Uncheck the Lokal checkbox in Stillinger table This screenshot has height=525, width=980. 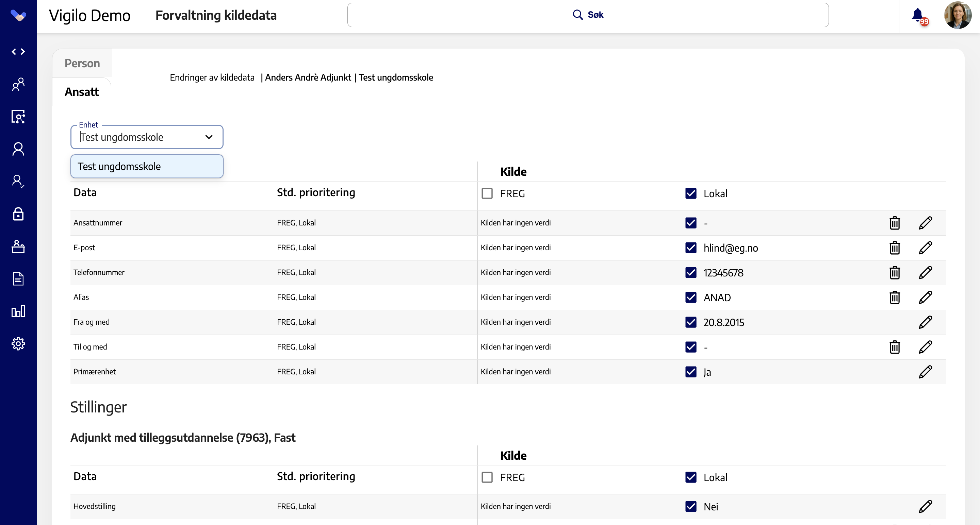(x=691, y=477)
